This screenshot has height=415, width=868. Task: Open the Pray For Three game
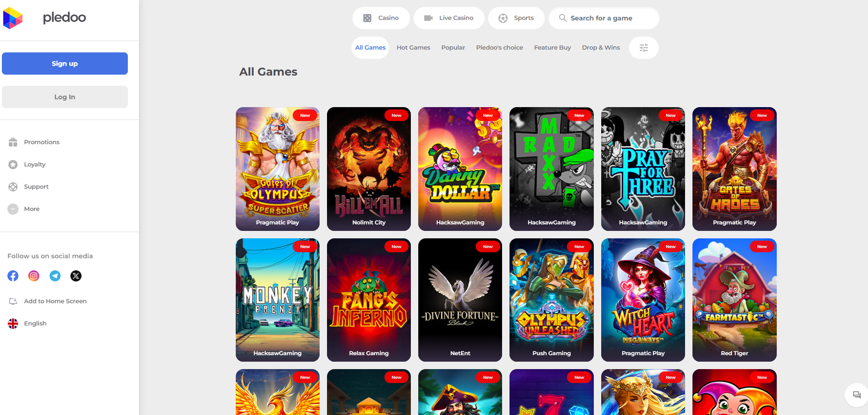pos(643,169)
